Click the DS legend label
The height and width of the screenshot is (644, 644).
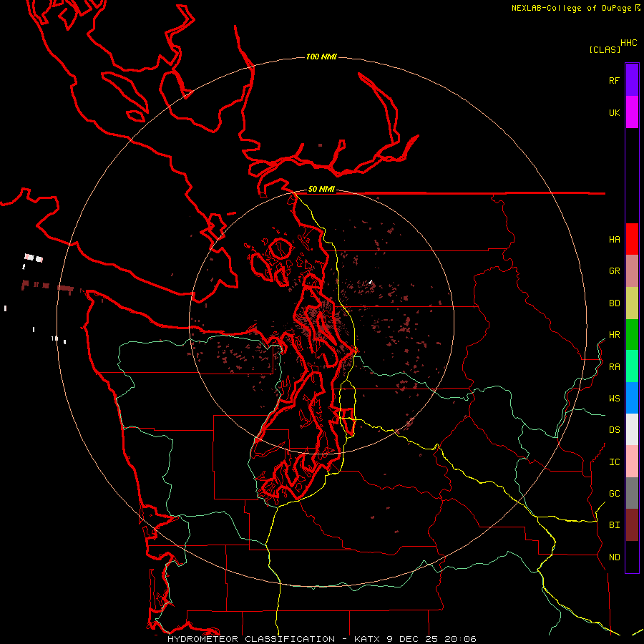615,430
